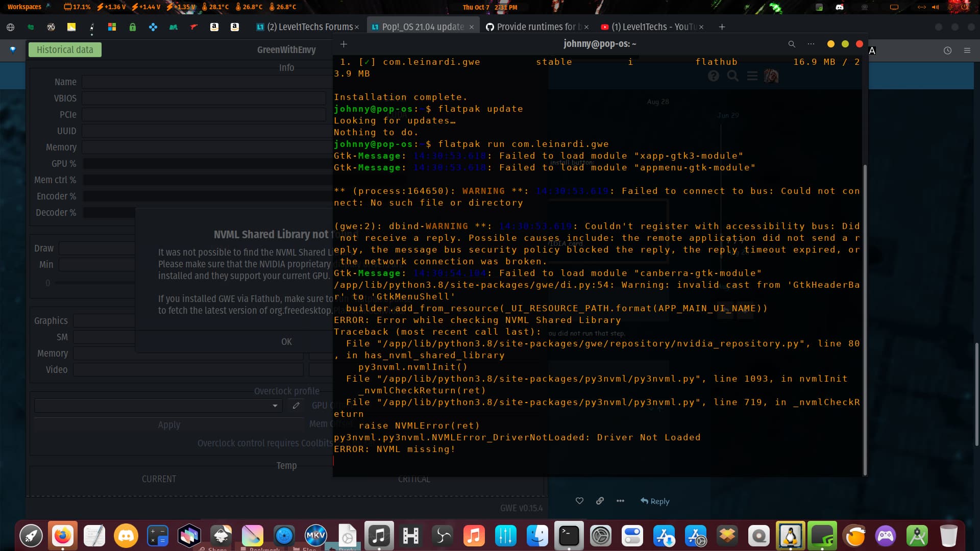Open MakeMKV from the dock

click(x=316, y=536)
